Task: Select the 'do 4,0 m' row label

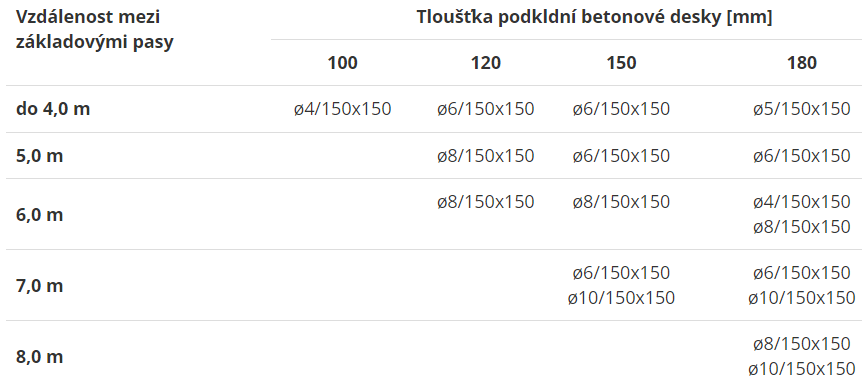Action: pos(53,109)
